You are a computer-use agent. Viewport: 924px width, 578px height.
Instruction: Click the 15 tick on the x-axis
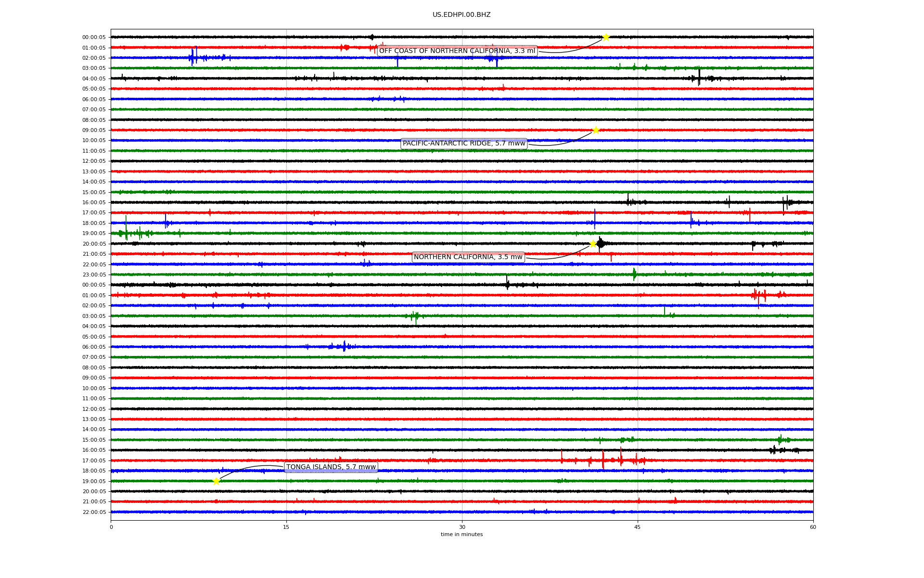tap(286, 527)
